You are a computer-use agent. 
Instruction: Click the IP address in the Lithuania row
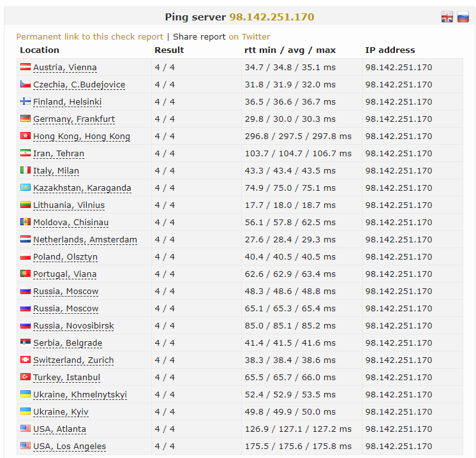click(398, 205)
